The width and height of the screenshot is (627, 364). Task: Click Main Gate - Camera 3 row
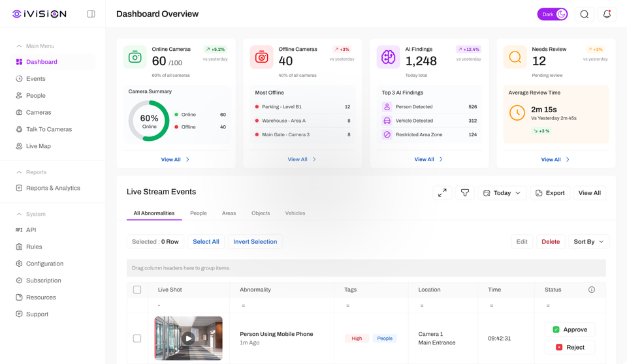point(302,134)
